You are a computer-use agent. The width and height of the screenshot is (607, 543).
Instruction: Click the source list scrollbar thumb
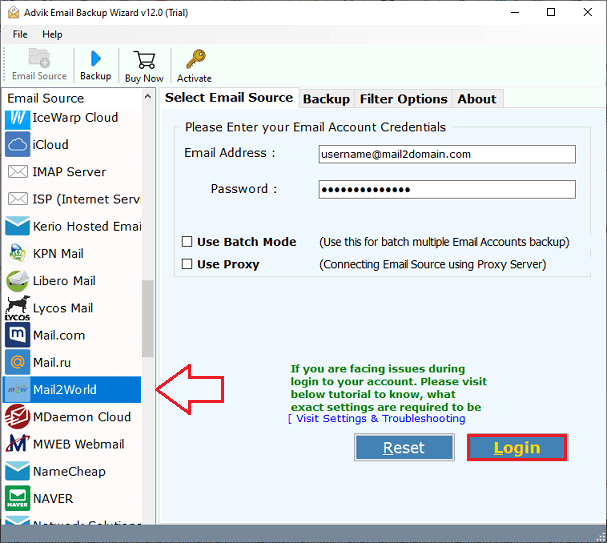147,318
